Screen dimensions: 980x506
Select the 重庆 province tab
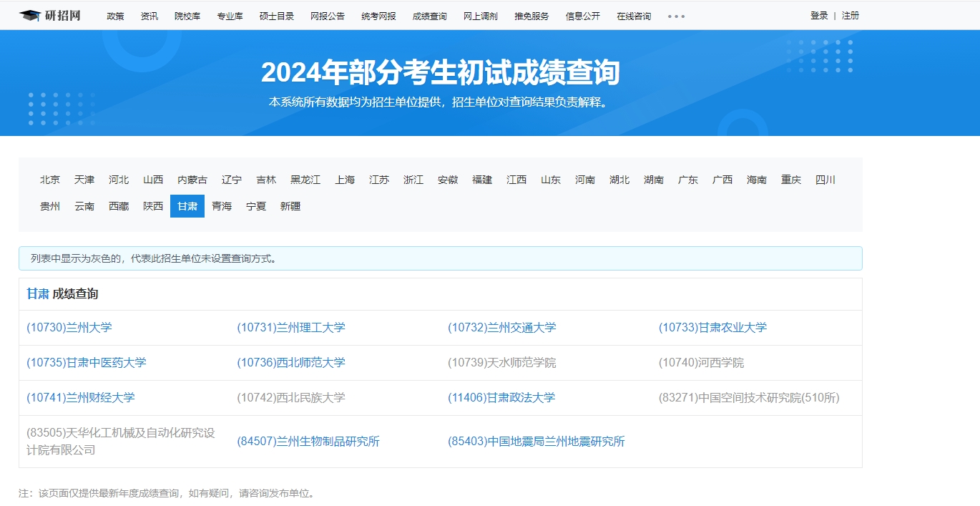[x=791, y=180]
